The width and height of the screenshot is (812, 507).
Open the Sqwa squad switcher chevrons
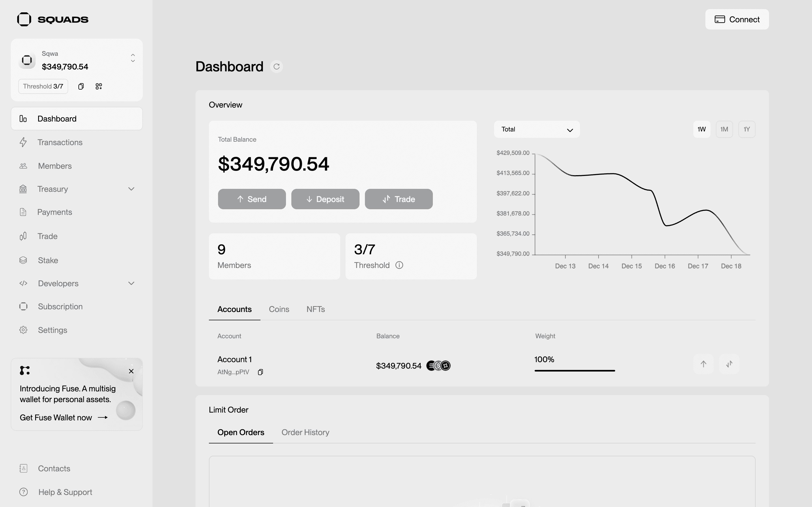[133, 58]
